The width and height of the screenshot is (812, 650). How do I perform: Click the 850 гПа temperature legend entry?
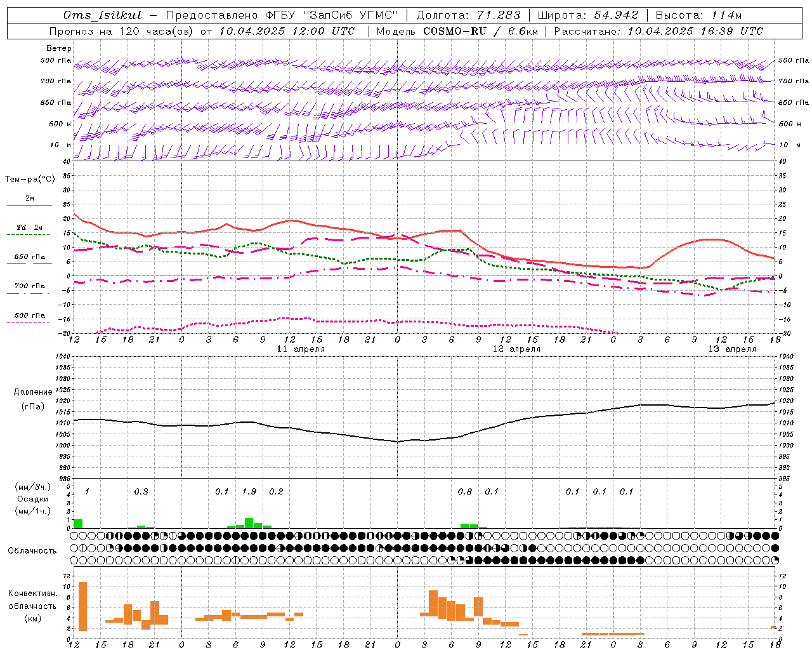pyautogui.click(x=30, y=257)
